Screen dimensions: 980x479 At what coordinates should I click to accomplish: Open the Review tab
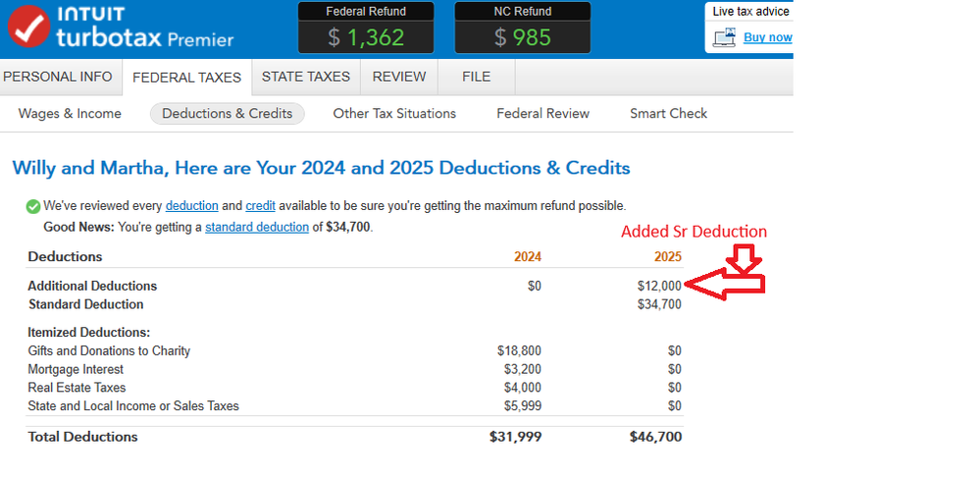[399, 77]
